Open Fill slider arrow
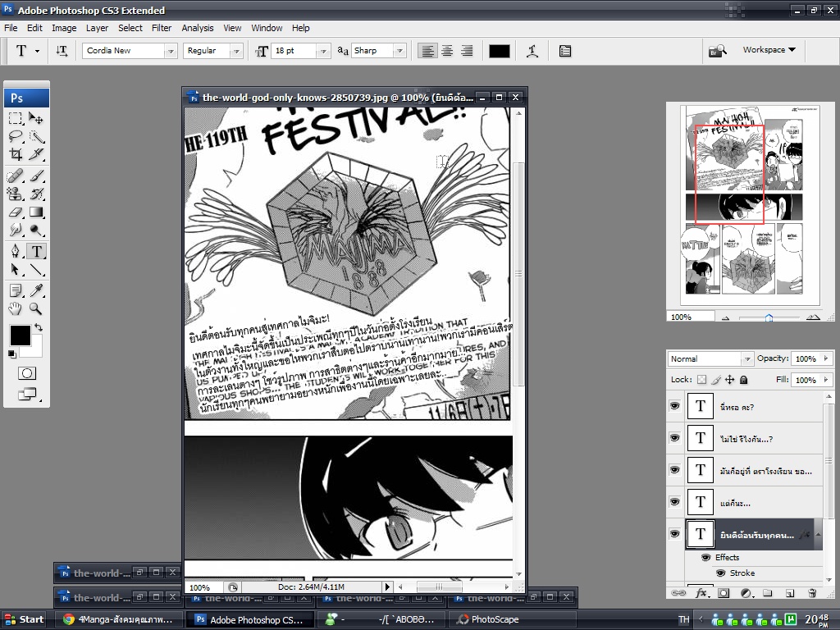 (826, 380)
